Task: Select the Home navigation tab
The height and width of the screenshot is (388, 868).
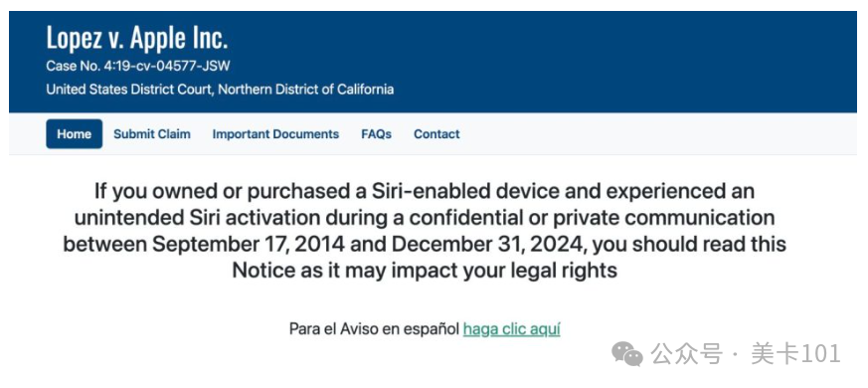Action: tap(75, 134)
